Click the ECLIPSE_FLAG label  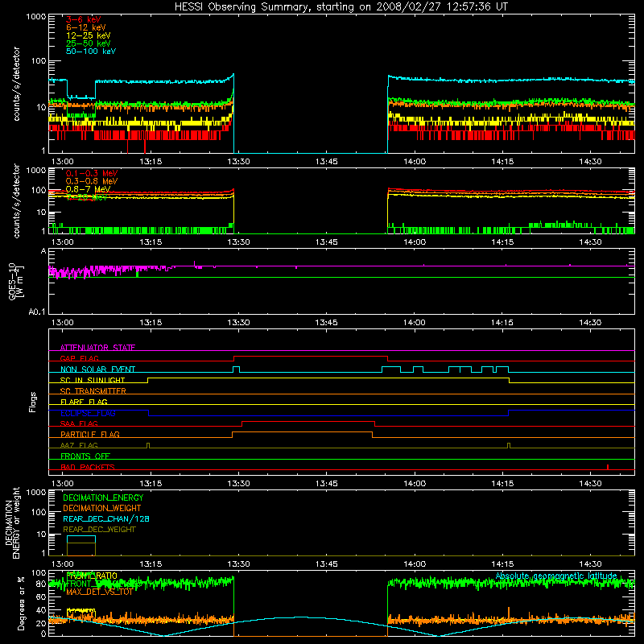coord(88,413)
